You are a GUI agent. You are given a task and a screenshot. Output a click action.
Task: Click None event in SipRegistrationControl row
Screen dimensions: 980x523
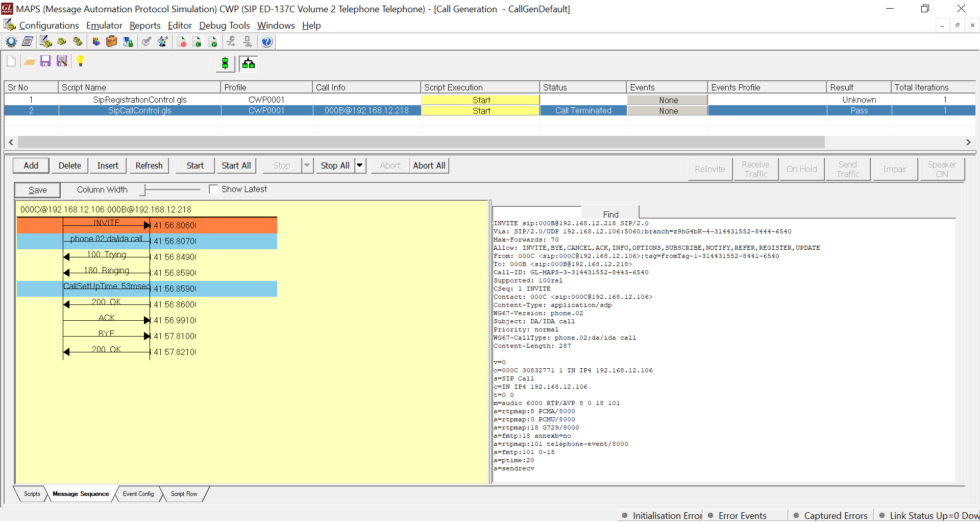tap(668, 100)
